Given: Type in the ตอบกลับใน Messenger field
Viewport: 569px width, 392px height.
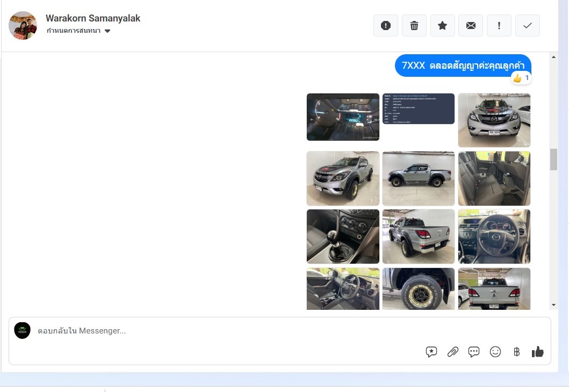Looking at the screenshot, I should pyautogui.click(x=215, y=331).
